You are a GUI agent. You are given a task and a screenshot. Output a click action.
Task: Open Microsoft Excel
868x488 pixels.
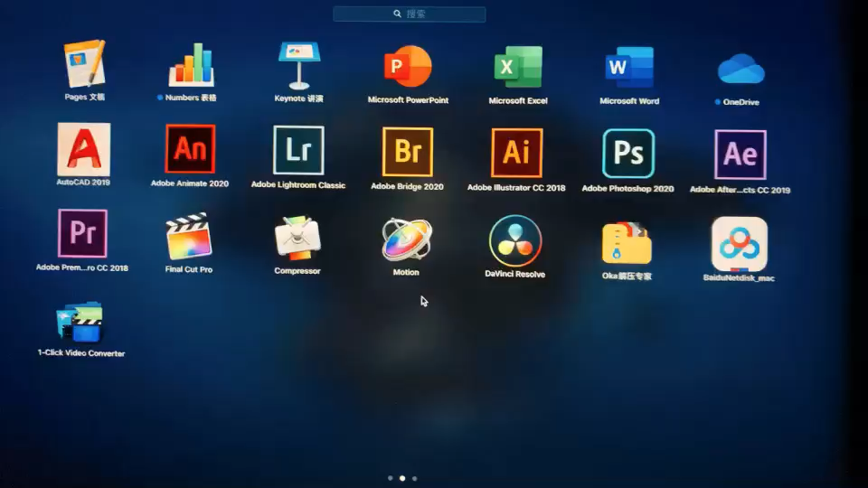click(518, 67)
